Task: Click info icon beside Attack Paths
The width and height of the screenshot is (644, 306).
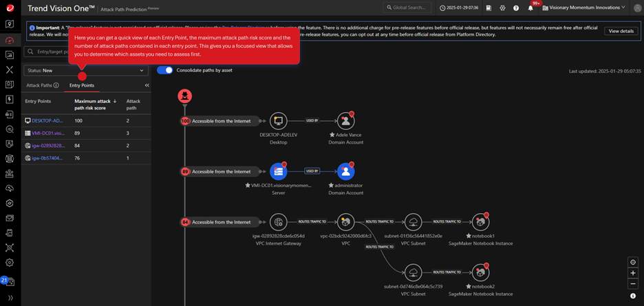Action: click(56, 85)
